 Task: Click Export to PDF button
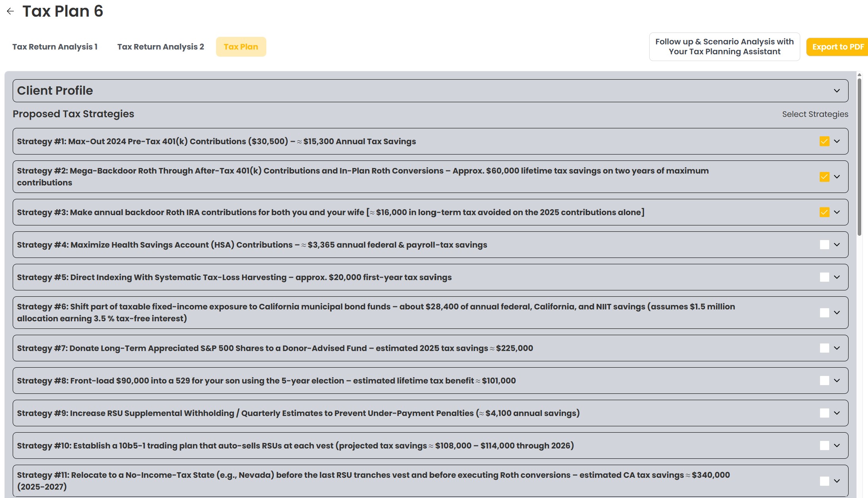[837, 47]
